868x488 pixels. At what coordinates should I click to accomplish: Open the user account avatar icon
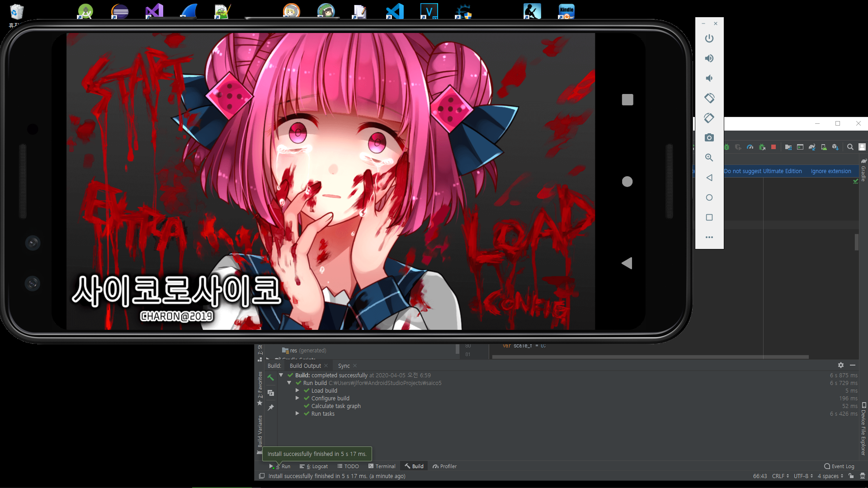point(862,147)
